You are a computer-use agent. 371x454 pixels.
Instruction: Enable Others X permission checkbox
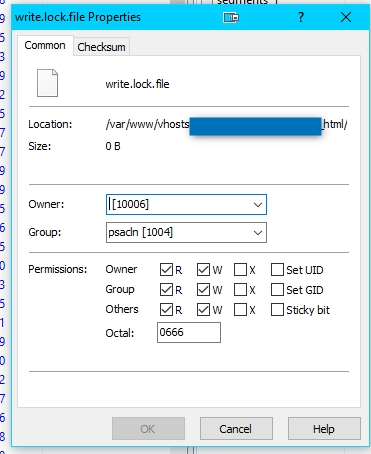point(240,310)
